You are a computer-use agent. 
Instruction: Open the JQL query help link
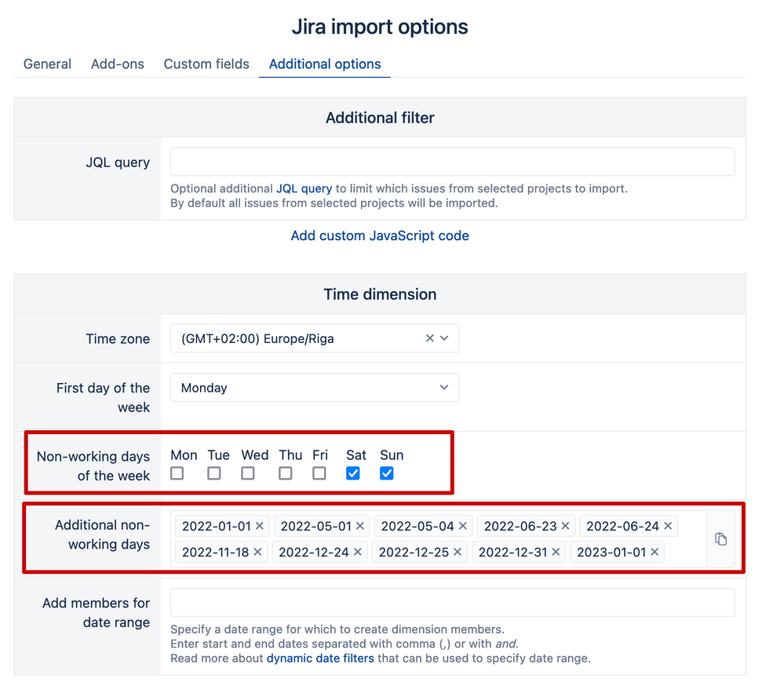point(304,188)
